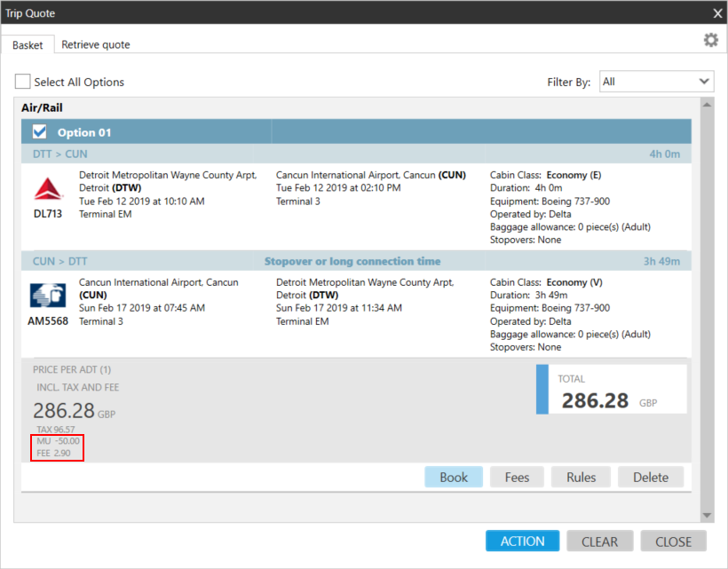Click the Aeromexico airline logo
This screenshot has height=569, width=728.
tap(47, 296)
